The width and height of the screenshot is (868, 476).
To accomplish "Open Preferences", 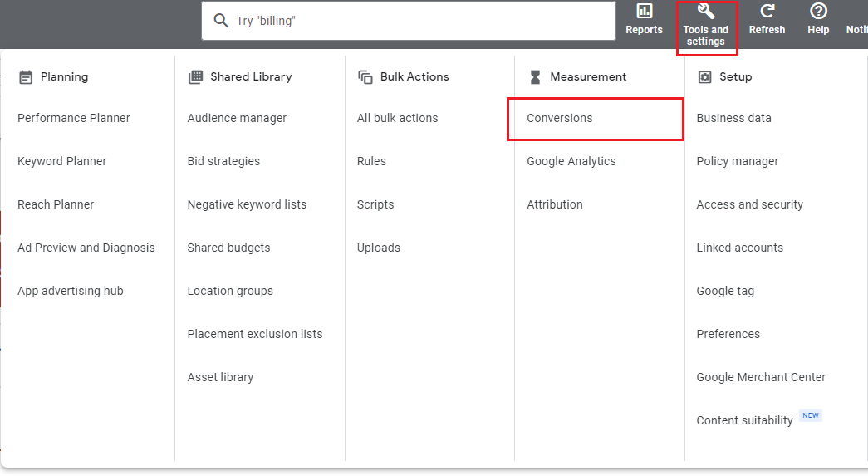I will pyautogui.click(x=728, y=334).
